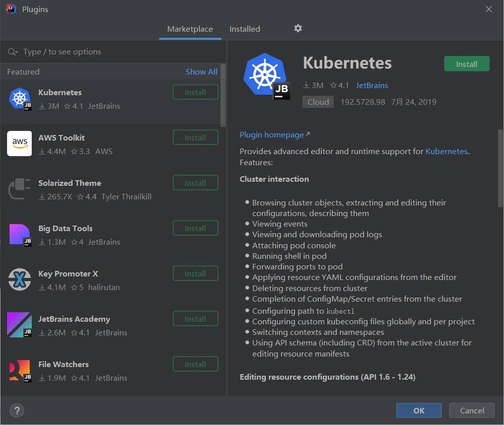Viewport: 504px width, 425px height.
Task: Click the halirutan author text
Action: (x=104, y=288)
